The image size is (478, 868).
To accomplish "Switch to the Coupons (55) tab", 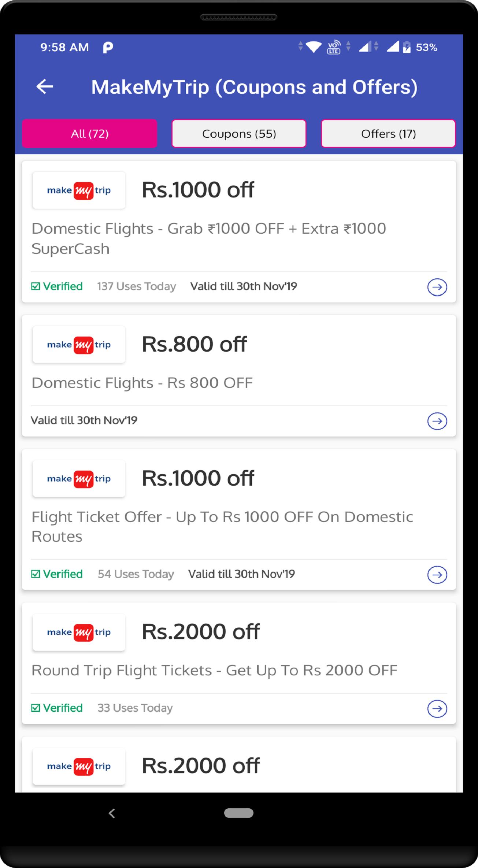I will pyautogui.click(x=239, y=134).
